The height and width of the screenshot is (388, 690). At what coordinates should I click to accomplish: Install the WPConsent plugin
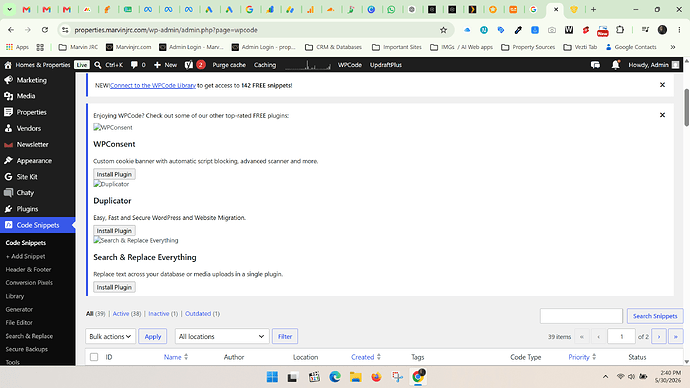[114, 174]
